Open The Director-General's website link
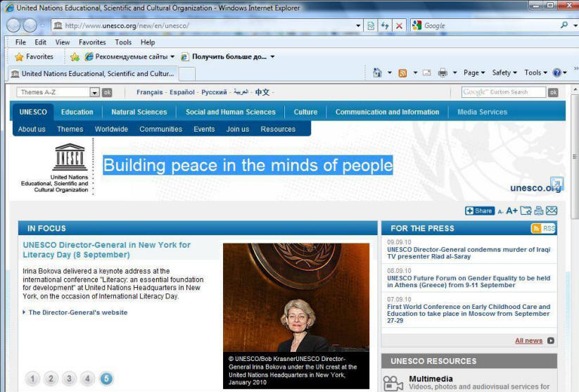 coord(78,312)
